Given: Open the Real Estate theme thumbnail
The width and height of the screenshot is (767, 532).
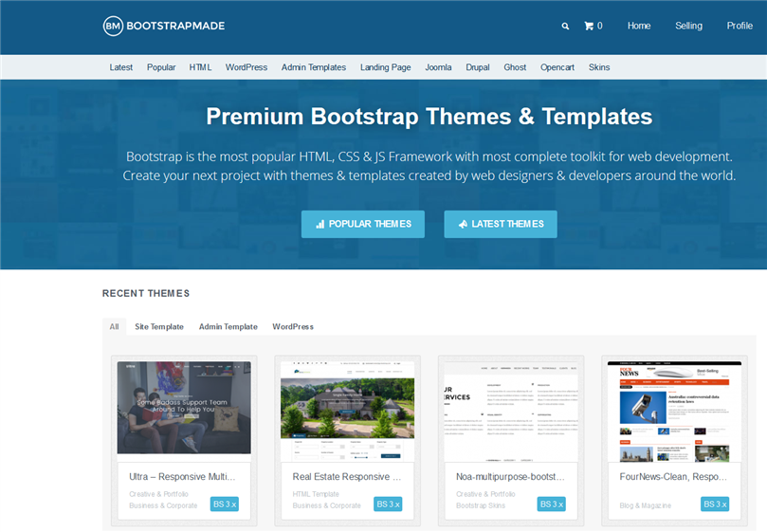Looking at the screenshot, I should pyautogui.click(x=347, y=412).
